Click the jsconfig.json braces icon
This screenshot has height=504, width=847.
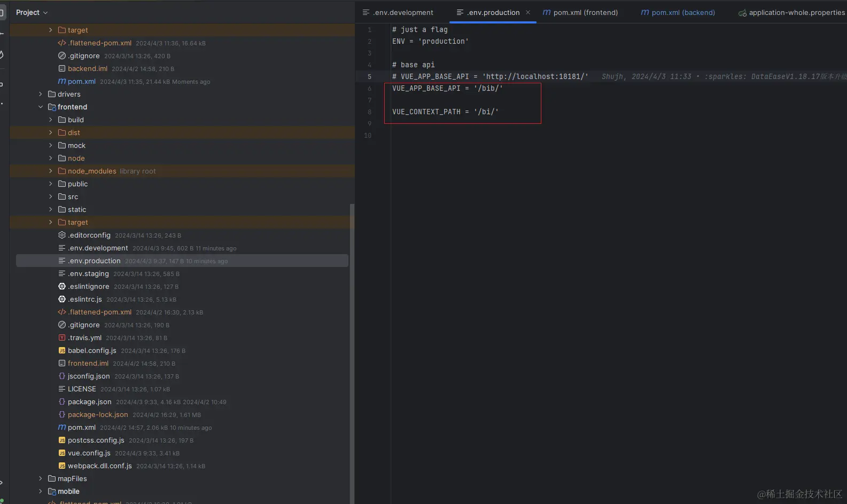pyautogui.click(x=62, y=376)
